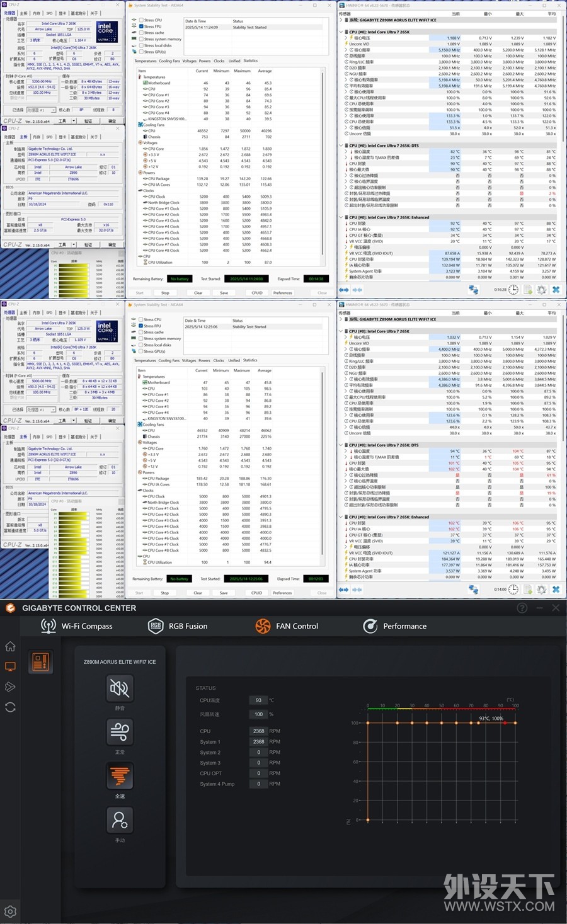
Task: Switch to Unified tab in AIDA64 started 12:25:06
Action: (x=234, y=360)
